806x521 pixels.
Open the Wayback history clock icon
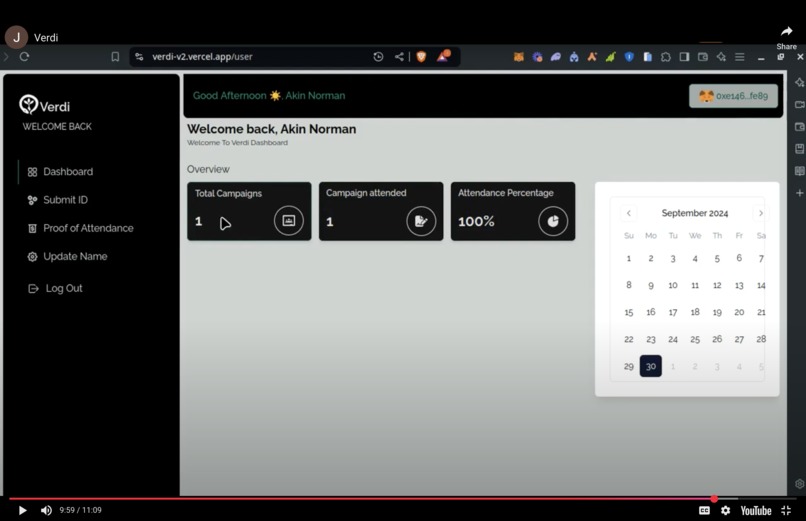378,57
